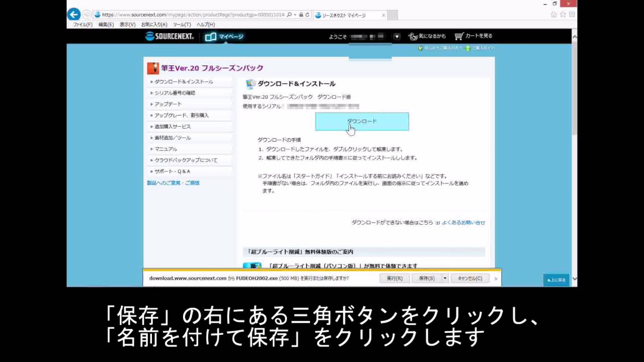Click the 気になるかも heart icon
Image resolution: width=644 pixels, height=362 pixels.
click(x=412, y=36)
